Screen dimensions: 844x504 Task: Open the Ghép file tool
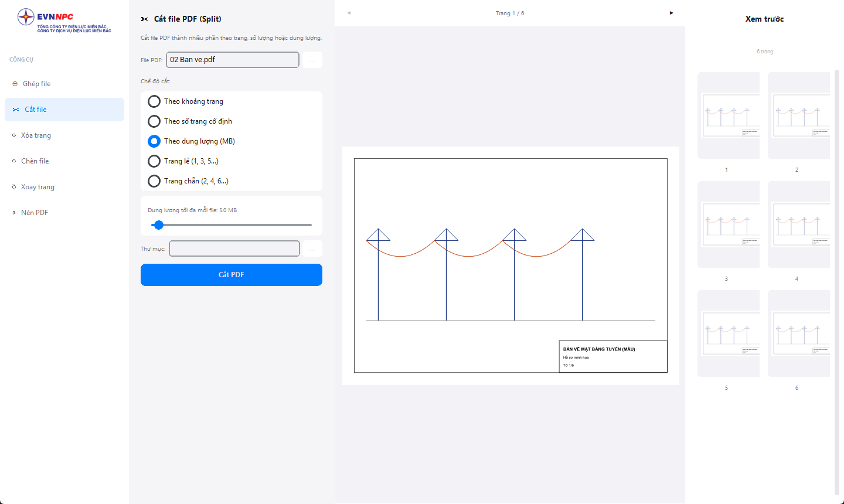(64, 84)
